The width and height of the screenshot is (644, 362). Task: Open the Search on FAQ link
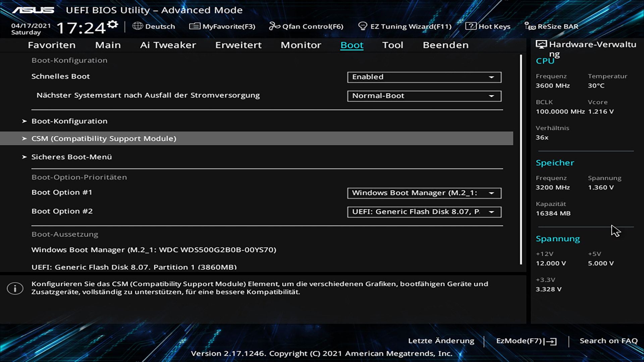pos(608,341)
